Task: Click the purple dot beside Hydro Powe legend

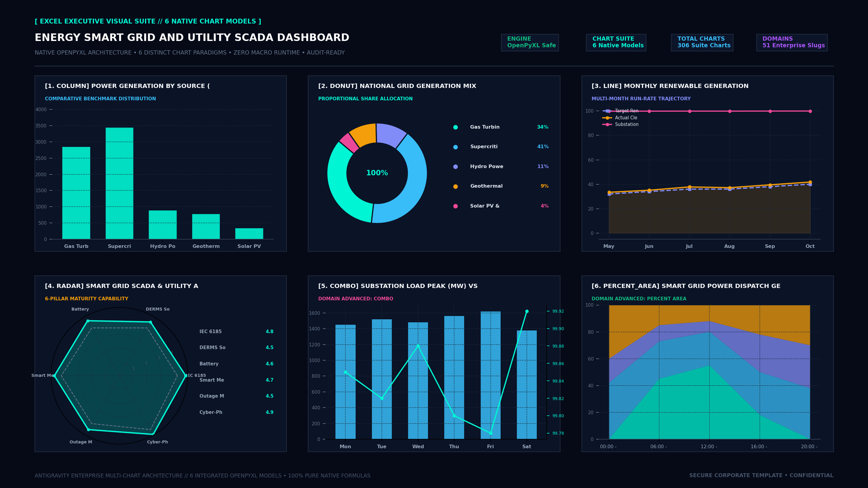Action: [x=456, y=167]
